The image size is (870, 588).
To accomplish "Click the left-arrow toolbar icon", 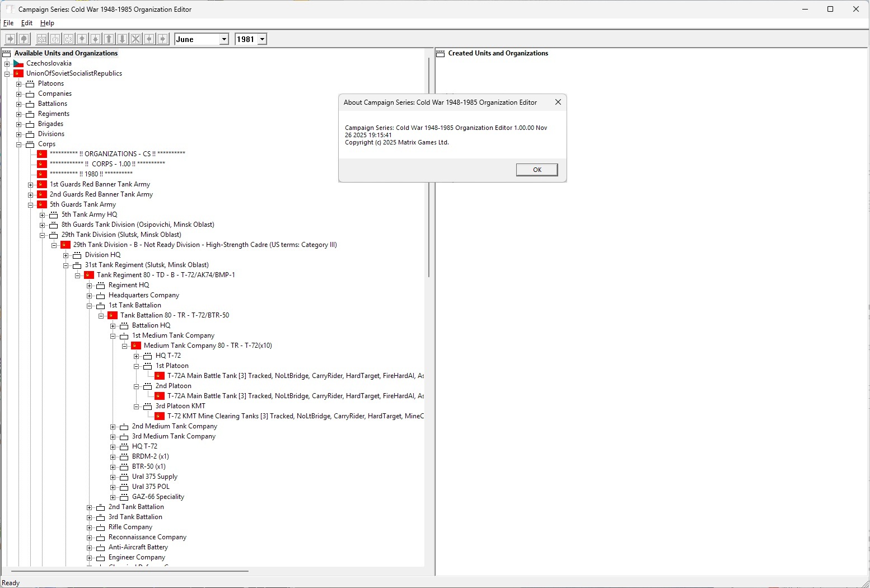I will coord(149,39).
